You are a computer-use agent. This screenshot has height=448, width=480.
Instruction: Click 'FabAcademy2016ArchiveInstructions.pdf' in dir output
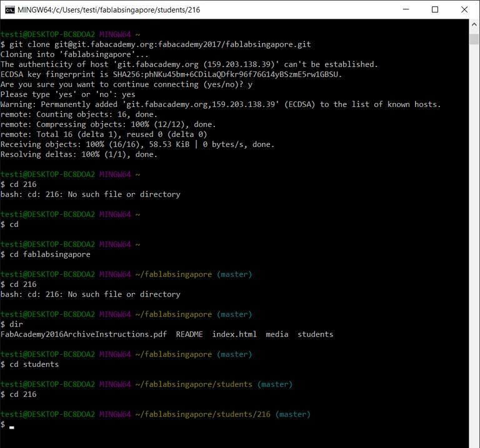(x=84, y=334)
